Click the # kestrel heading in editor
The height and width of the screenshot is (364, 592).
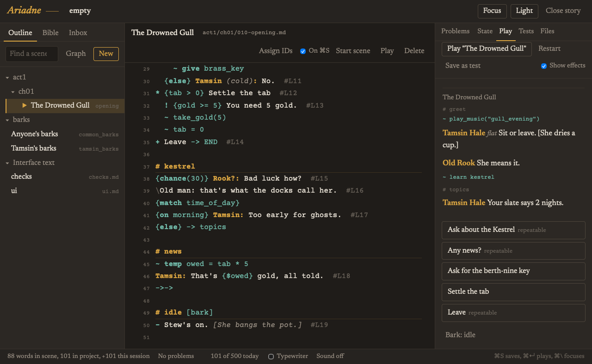tap(175, 166)
